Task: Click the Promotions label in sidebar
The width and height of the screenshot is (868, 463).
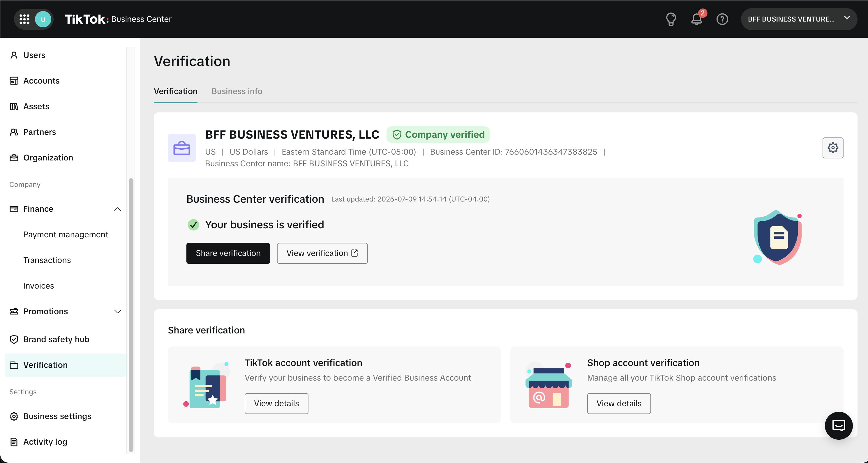Action: coord(45,311)
